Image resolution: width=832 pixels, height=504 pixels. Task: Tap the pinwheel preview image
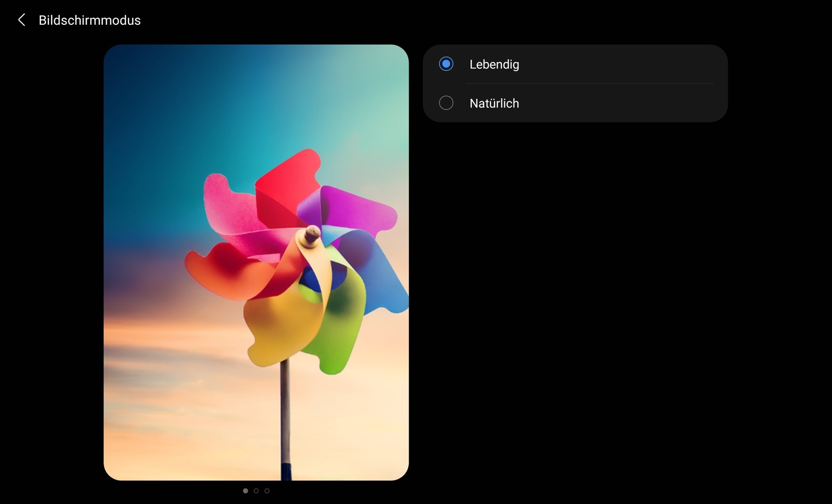click(256, 262)
